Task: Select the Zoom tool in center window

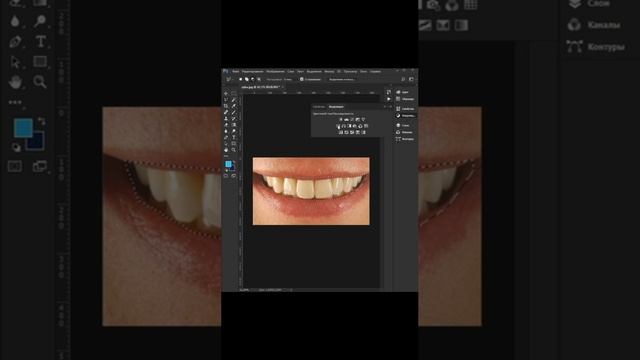Action: tap(234, 150)
